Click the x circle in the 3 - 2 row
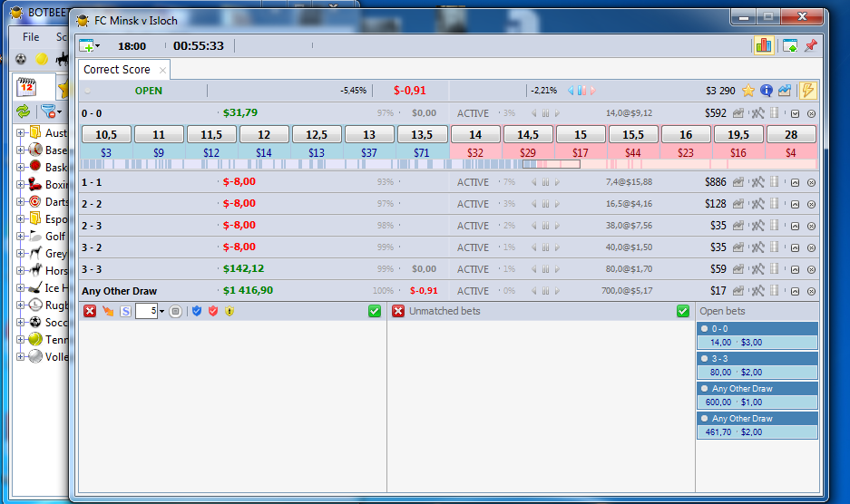This screenshot has width=850, height=504. click(x=812, y=247)
